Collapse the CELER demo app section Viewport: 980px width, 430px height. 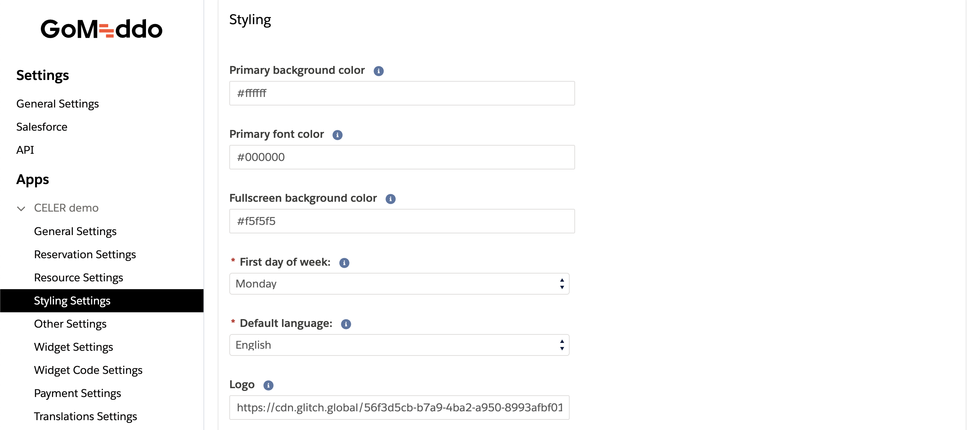click(x=21, y=208)
